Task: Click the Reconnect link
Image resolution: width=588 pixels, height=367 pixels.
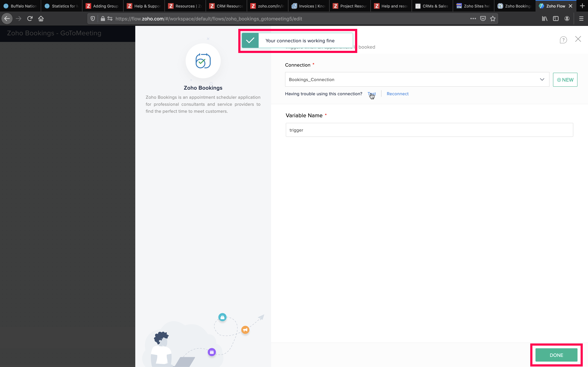Action: pyautogui.click(x=397, y=94)
